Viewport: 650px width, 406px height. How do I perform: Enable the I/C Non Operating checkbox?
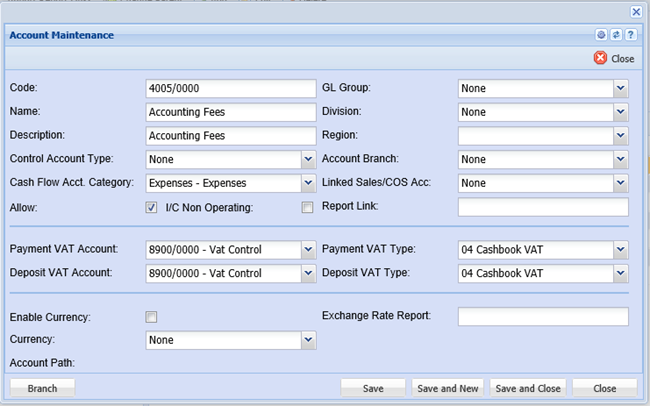click(x=308, y=208)
